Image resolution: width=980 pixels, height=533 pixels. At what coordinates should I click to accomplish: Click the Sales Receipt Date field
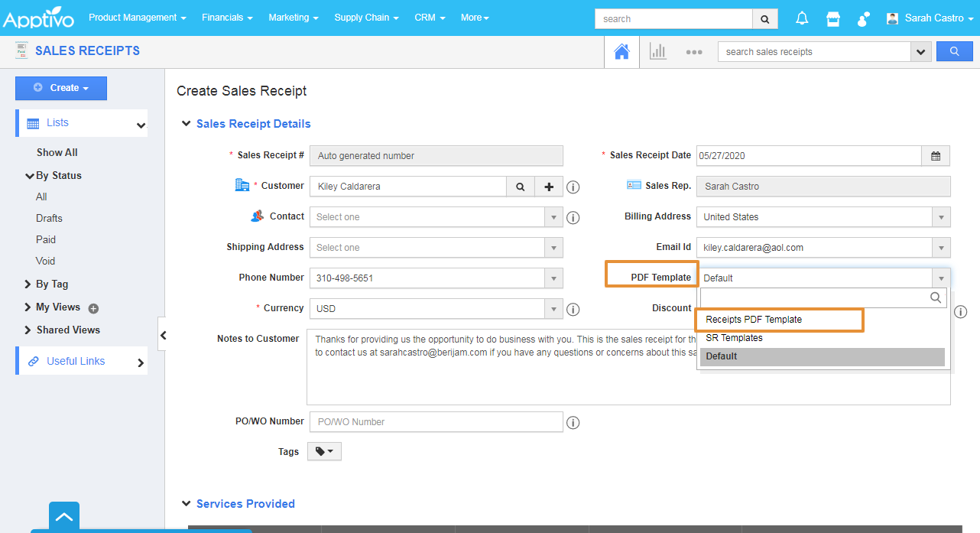pyautogui.click(x=809, y=155)
